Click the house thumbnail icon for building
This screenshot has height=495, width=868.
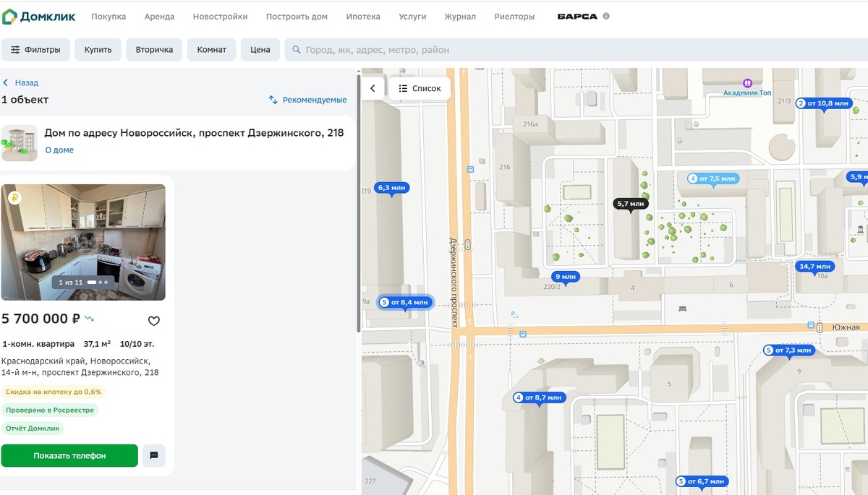(x=20, y=142)
